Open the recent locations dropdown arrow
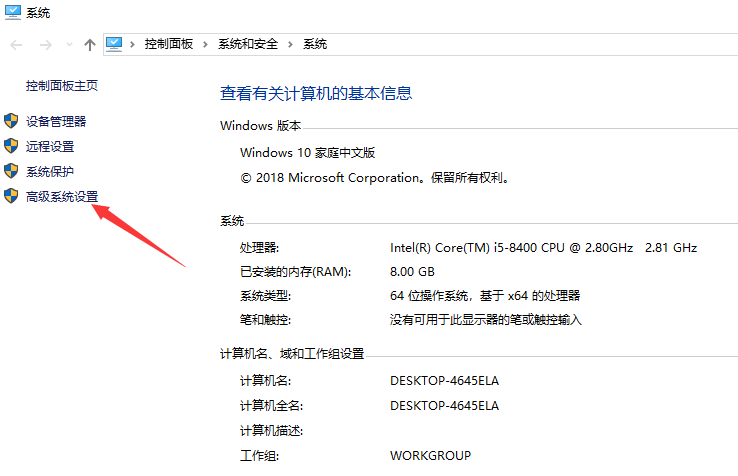The image size is (738, 476). coord(69,45)
